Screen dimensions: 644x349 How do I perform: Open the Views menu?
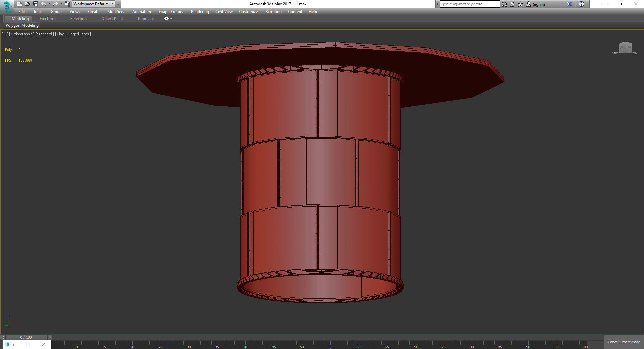click(75, 12)
